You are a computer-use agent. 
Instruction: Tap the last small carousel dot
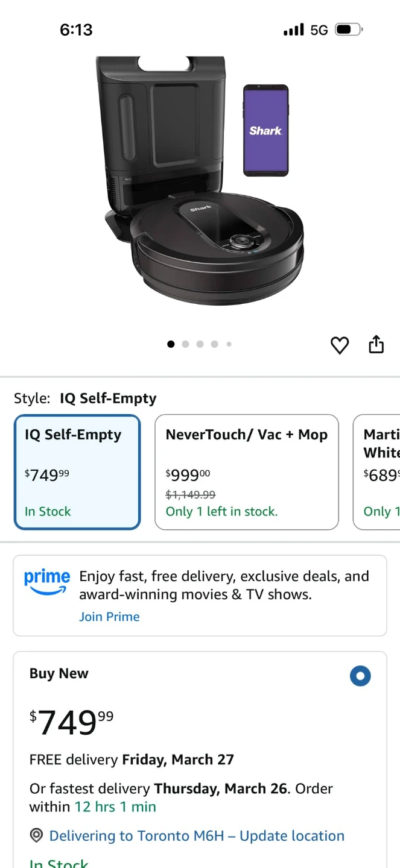[x=229, y=344]
